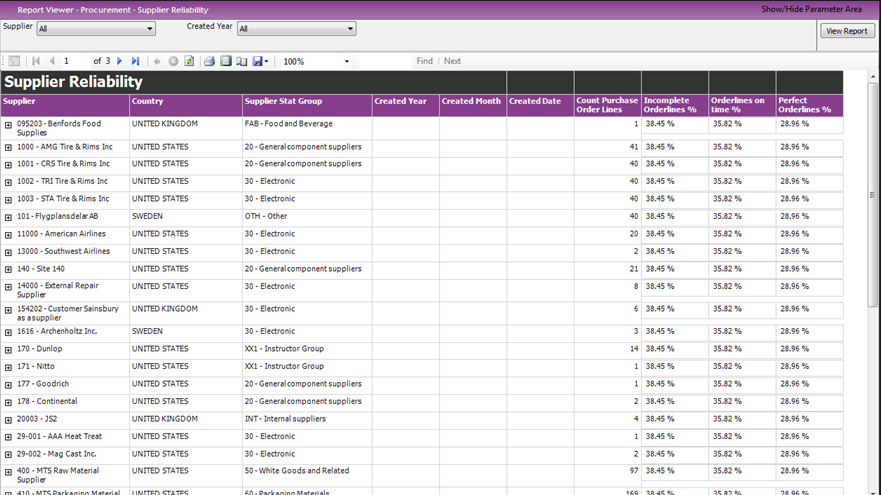
Task: Go to the next report page
Action: point(120,61)
